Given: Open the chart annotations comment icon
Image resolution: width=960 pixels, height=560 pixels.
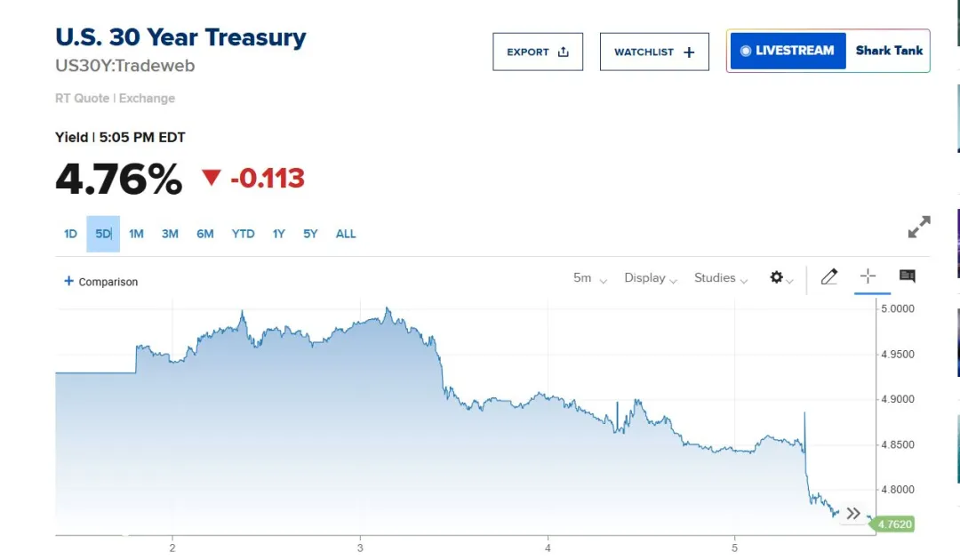Looking at the screenshot, I should tap(907, 276).
